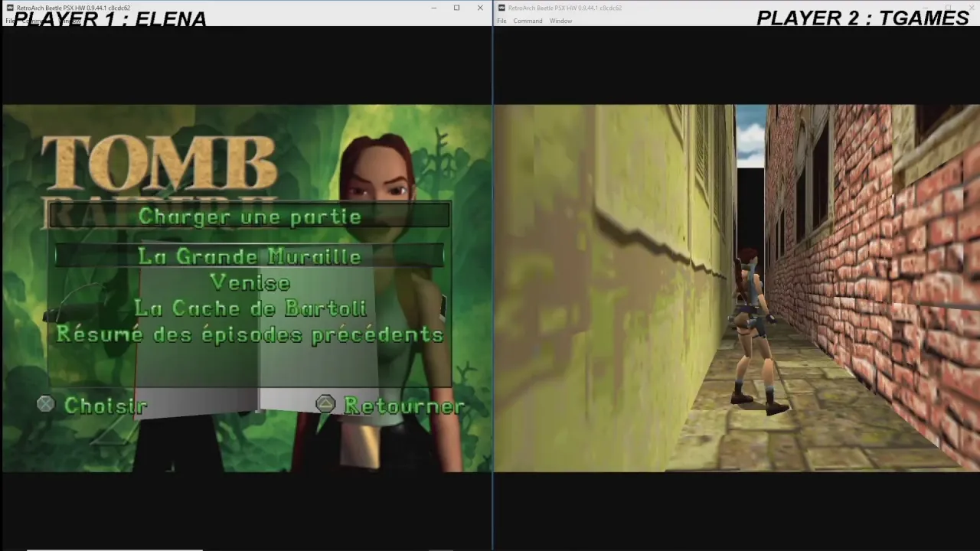Viewport: 980px width, 551px height.
Task: Minimize the left RetroArch window
Action: (x=433, y=8)
